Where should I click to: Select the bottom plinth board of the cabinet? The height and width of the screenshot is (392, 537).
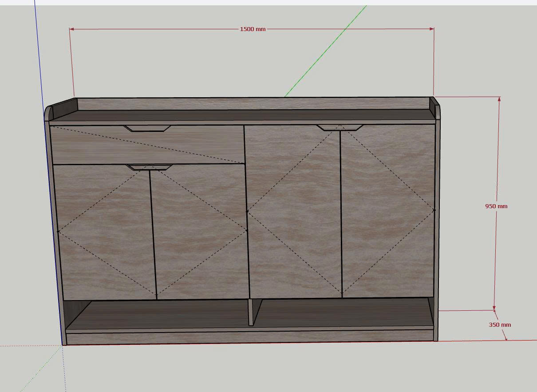pyautogui.click(x=249, y=337)
